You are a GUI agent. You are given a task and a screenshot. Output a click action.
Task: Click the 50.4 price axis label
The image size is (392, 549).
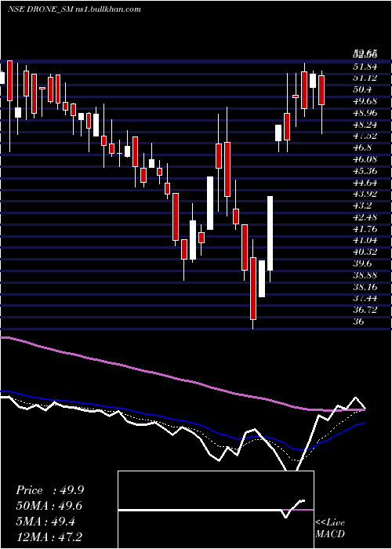[362, 89]
